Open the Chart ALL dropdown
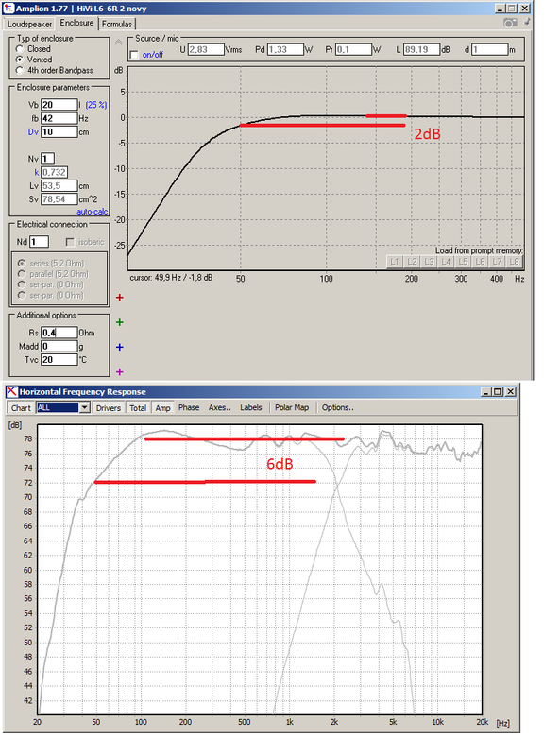The height and width of the screenshot is (756, 560). pyautogui.click(x=84, y=407)
